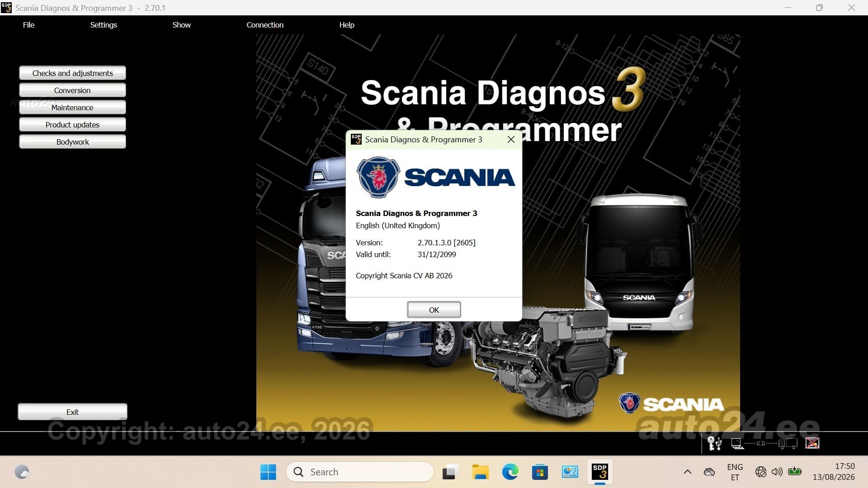The image size is (868, 488).
Task: Show hidden tray icons chevron
Action: pyautogui.click(x=688, y=472)
